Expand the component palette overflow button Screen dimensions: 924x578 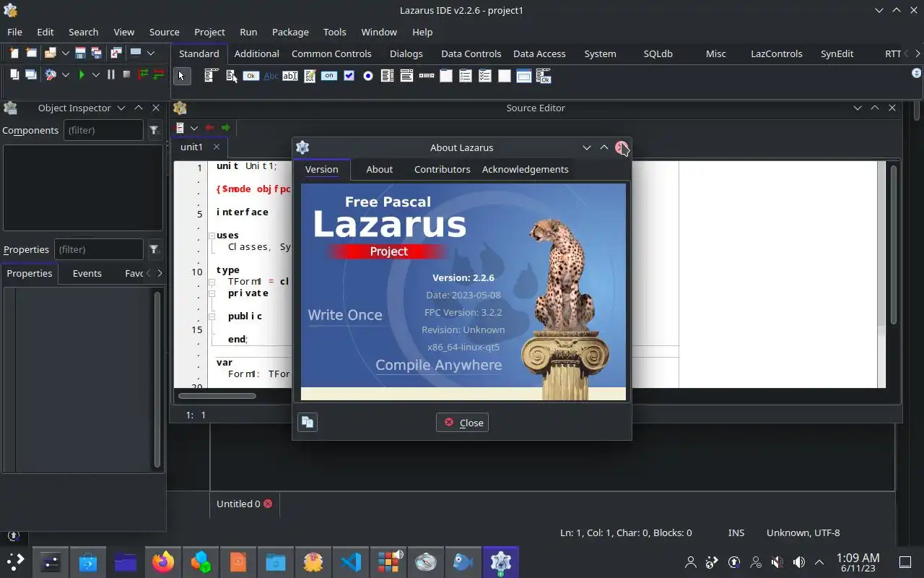pos(916,73)
